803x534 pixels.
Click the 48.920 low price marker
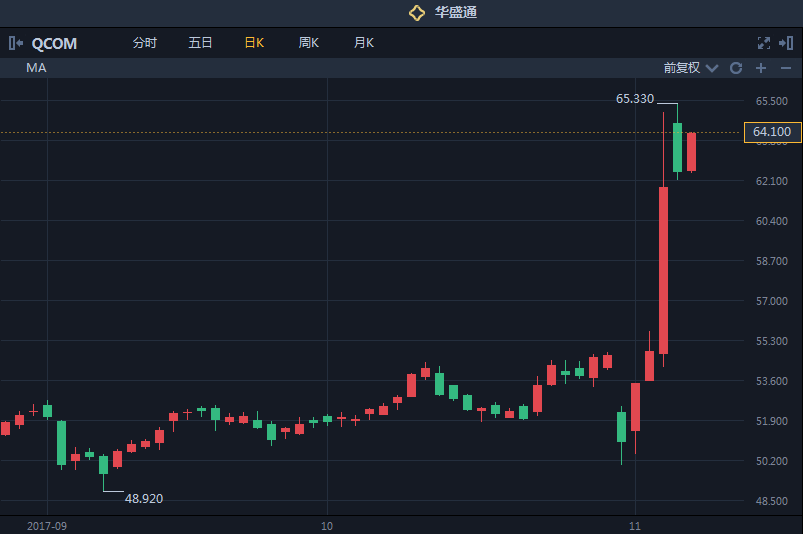tap(144, 497)
